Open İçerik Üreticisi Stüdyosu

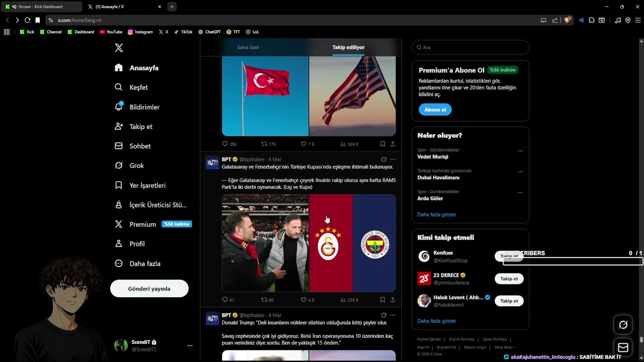tap(150, 205)
